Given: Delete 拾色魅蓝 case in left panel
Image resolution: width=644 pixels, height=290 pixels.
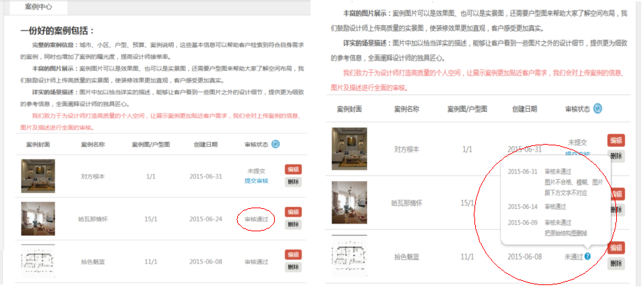Looking at the screenshot, I should (294, 267).
